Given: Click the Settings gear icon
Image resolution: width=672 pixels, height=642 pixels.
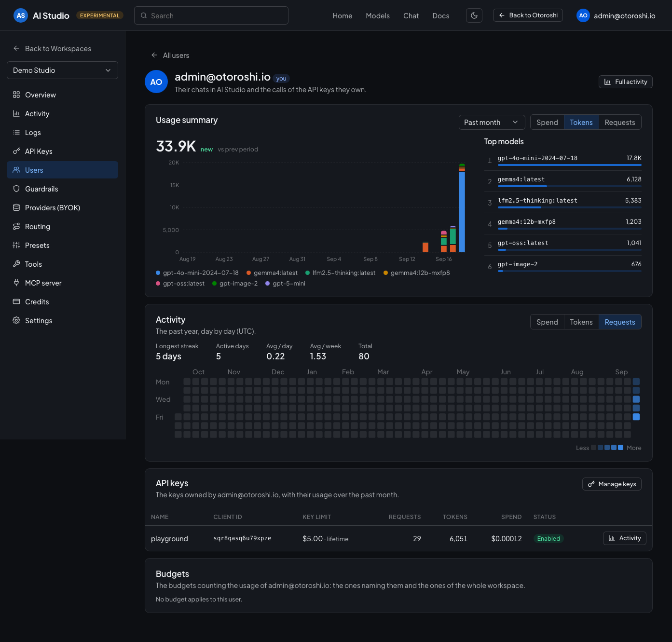Looking at the screenshot, I should click(16, 320).
